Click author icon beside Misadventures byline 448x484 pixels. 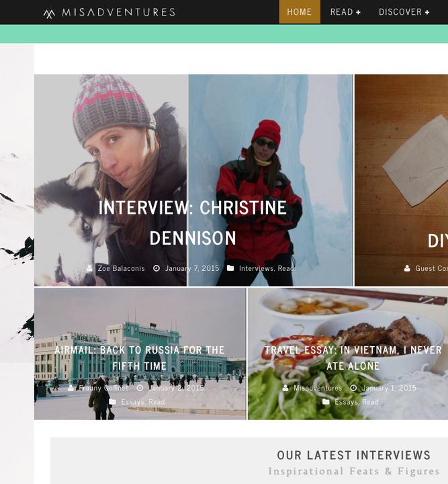(285, 388)
